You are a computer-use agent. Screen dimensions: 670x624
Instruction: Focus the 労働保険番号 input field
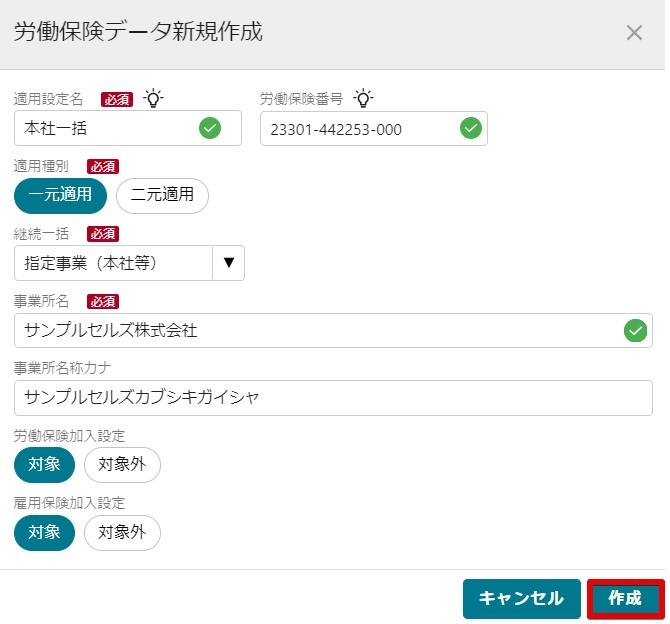tap(374, 128)
